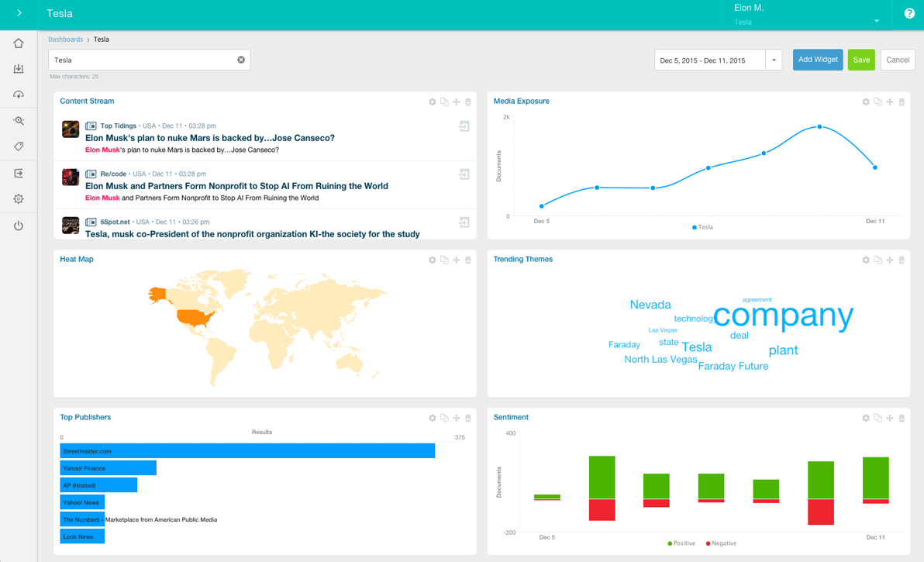This screenshot has height=562, width=924.
Task: Open the search magnifier icon in sidebar
Action: pyautogui.click(x=19, y=121)
